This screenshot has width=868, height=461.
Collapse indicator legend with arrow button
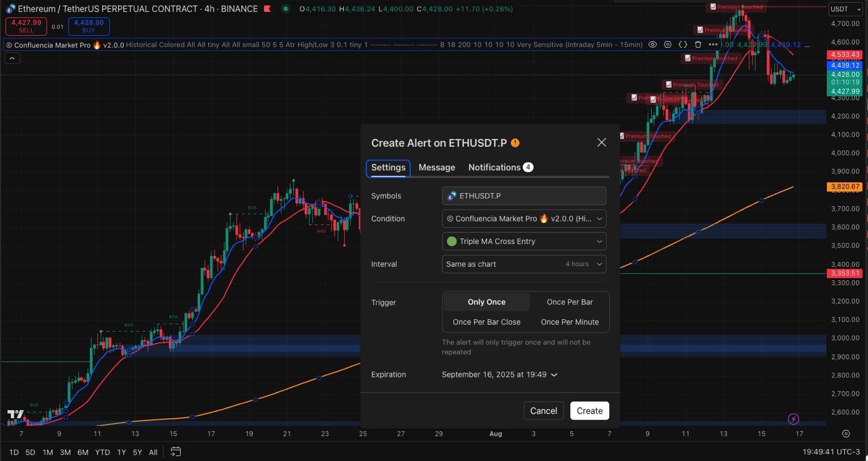tap(12, 58)
